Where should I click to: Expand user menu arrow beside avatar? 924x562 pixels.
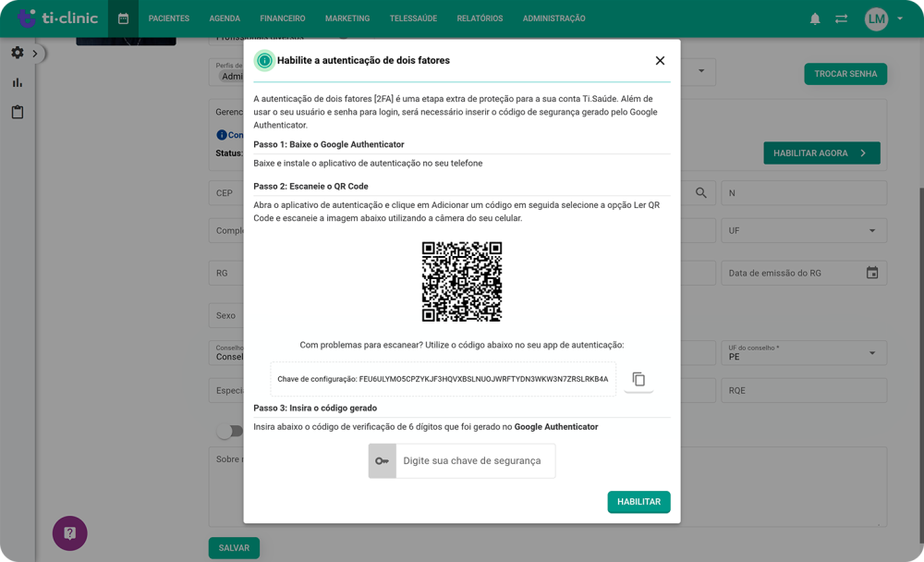click(x=900, y=18)
